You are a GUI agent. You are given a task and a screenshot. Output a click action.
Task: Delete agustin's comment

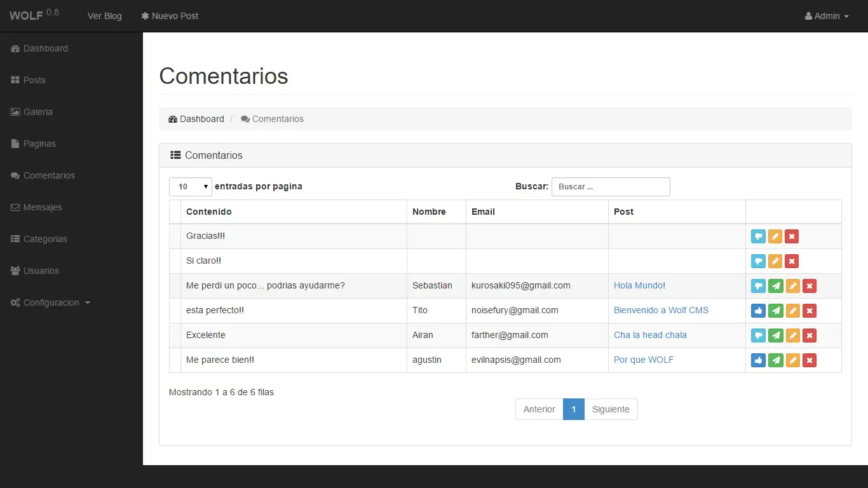pyautogui.click(x=810, y=360)
